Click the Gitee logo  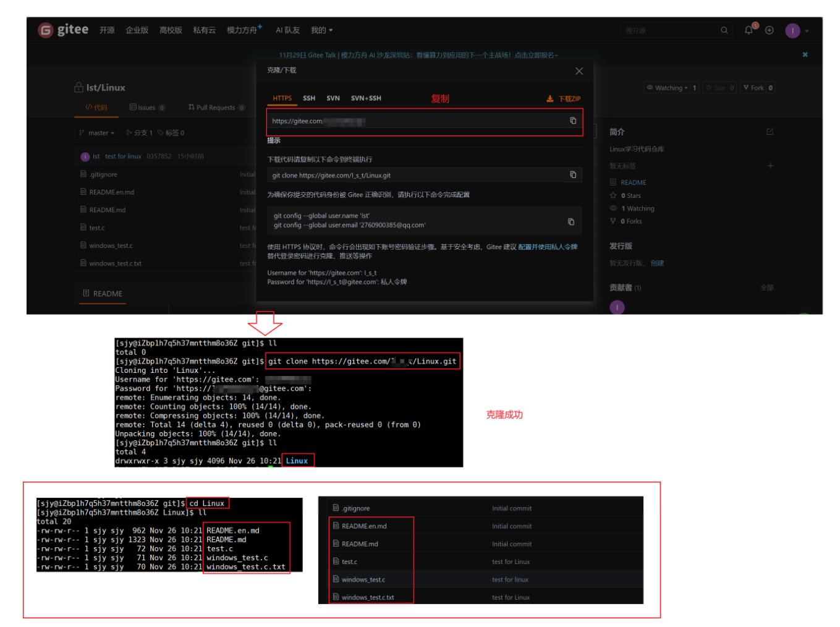(x=63, y=30)
